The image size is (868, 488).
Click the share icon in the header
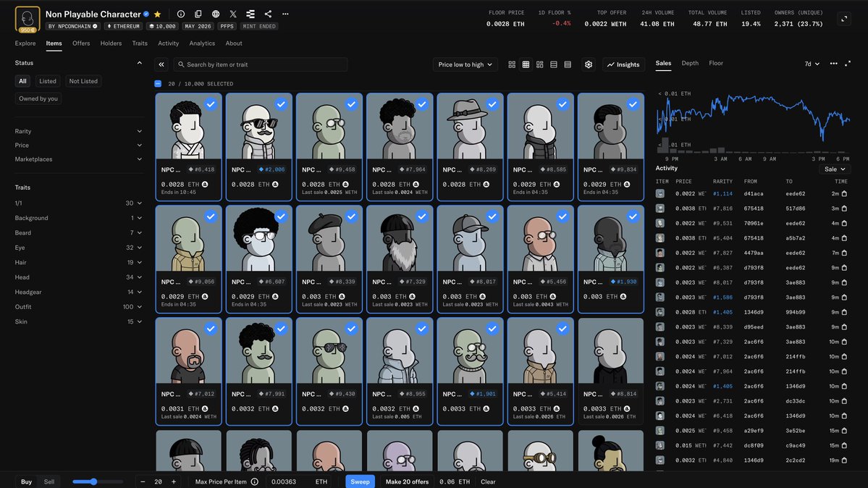tap(268, 14)
